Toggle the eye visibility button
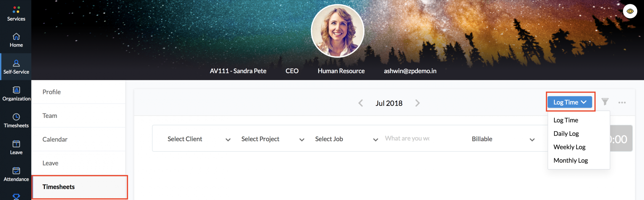Image resolution: width=644 pixels, height=200 pixels. point(630,11)
